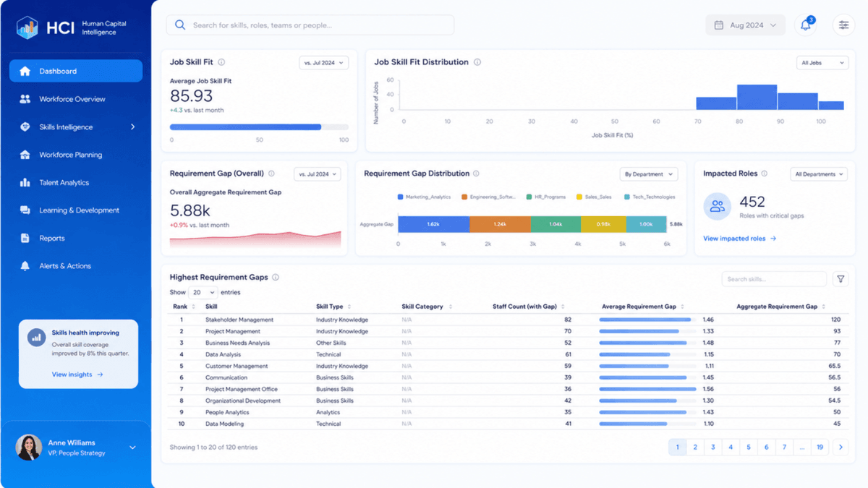Screen dimensions: 868x488
Task: Open the Aug 2024 date dropdown
Action: click(x=745, y=25)
